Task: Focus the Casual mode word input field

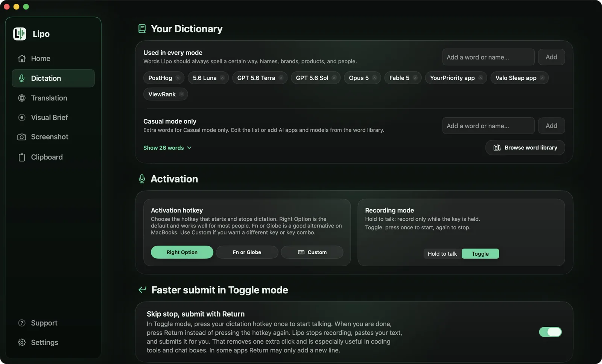Action: pyautogui.click(x=488, y=126)
